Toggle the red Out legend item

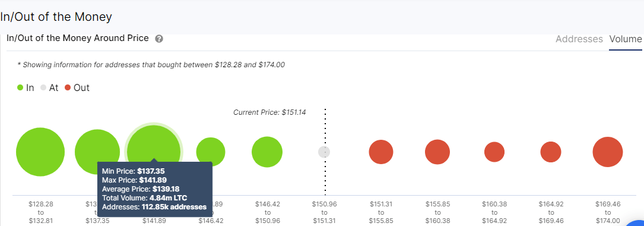point(77,87)
